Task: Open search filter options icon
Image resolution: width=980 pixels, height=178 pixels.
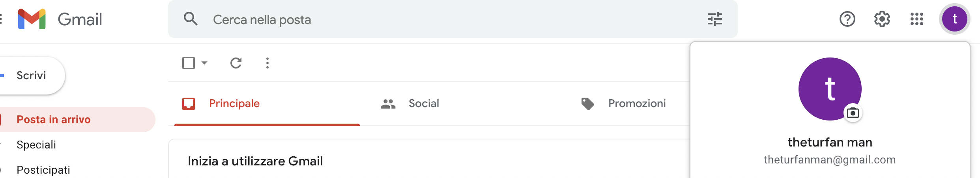Action: [x=714, y=19]
